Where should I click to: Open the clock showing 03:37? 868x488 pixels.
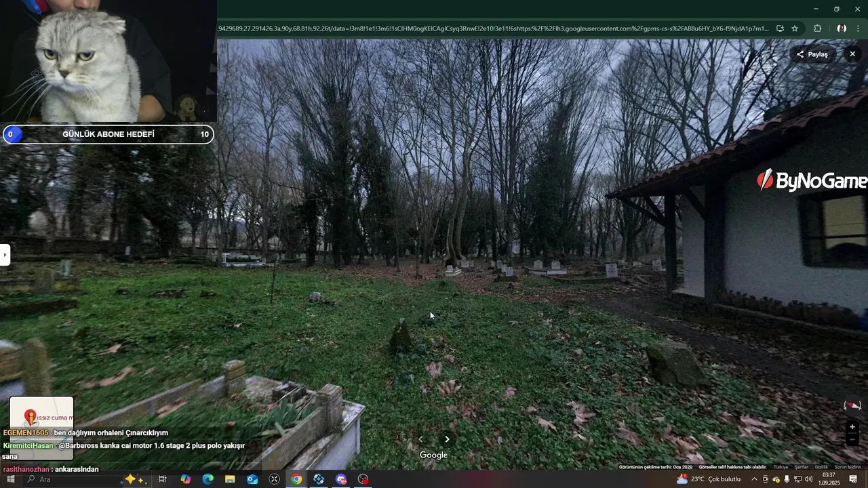[x=829, y=479]
